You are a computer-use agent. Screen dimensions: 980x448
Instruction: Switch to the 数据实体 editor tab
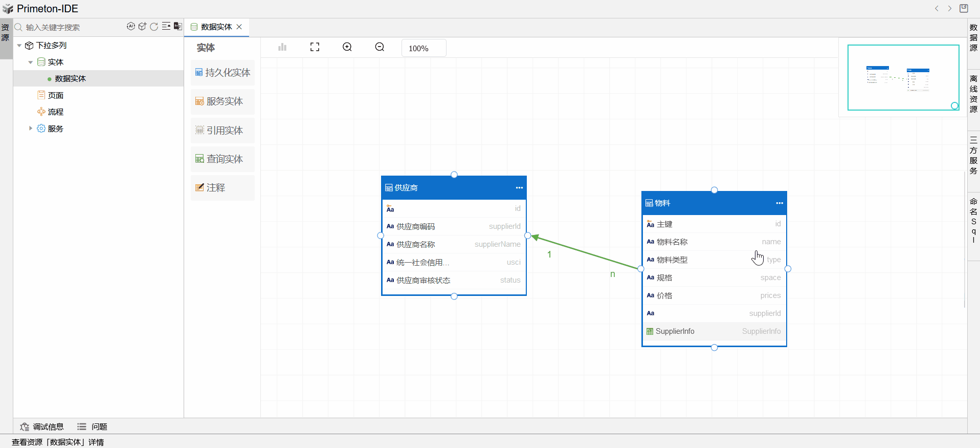(216, 27)
